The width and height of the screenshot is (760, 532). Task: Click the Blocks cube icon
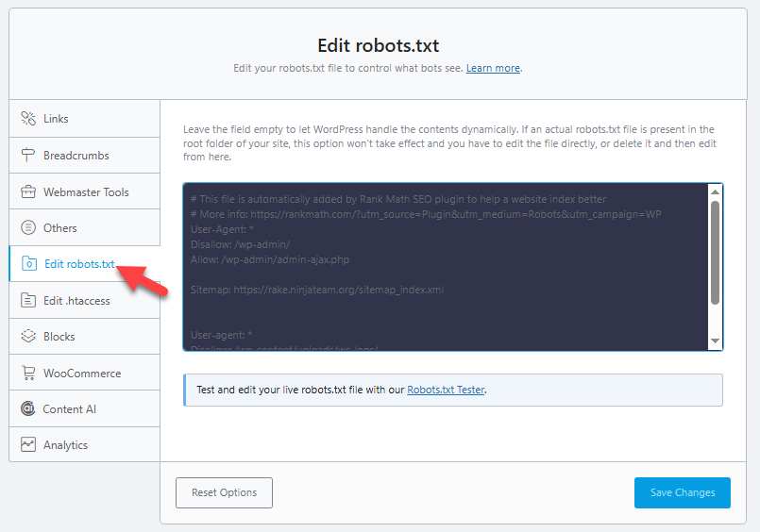[x=27, y=337]
